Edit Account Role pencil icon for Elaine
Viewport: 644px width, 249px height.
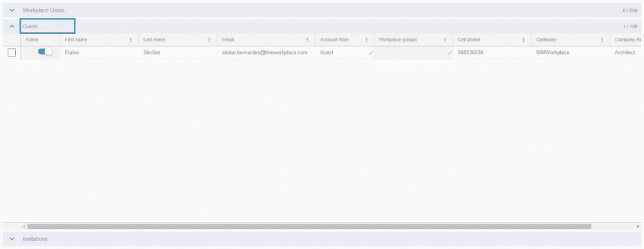[371, 53]
